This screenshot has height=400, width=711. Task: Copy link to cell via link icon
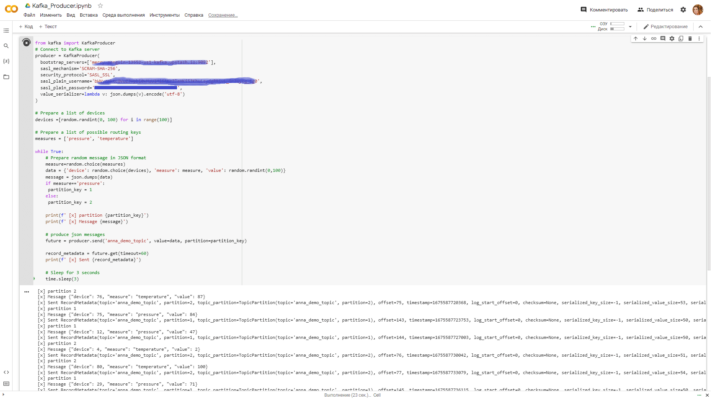click(x=654, y=39)
